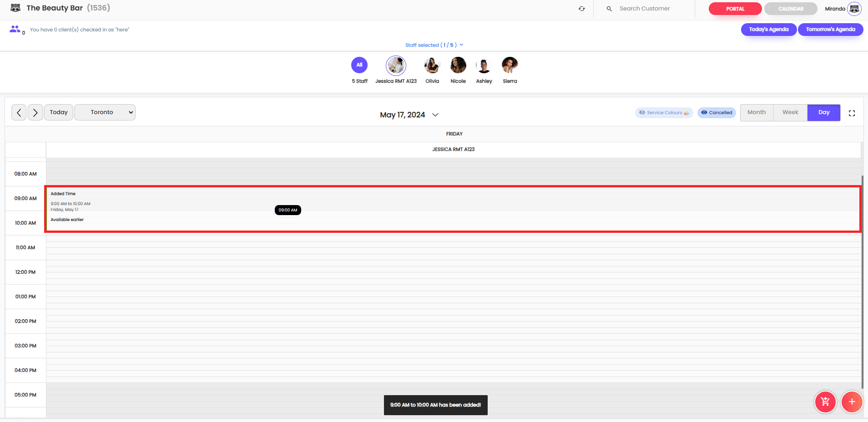Toggle fullscreen calendar view icon
This screenshot has height=422, width=868.
pyautogui.click(x=852, y=113)
